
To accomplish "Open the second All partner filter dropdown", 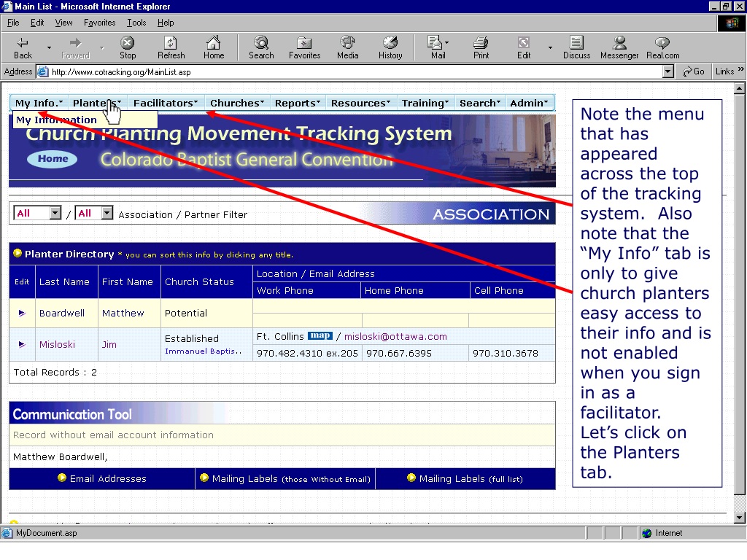I will pos(107,213).
